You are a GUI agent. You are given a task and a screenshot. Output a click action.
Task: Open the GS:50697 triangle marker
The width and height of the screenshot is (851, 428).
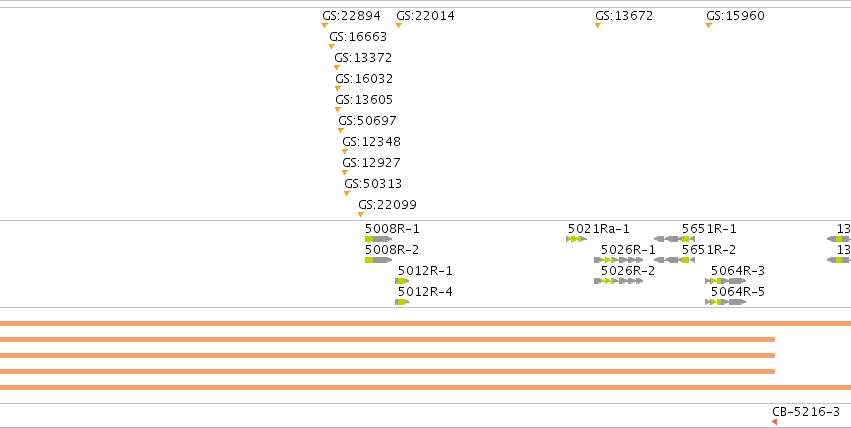(340, 131)
